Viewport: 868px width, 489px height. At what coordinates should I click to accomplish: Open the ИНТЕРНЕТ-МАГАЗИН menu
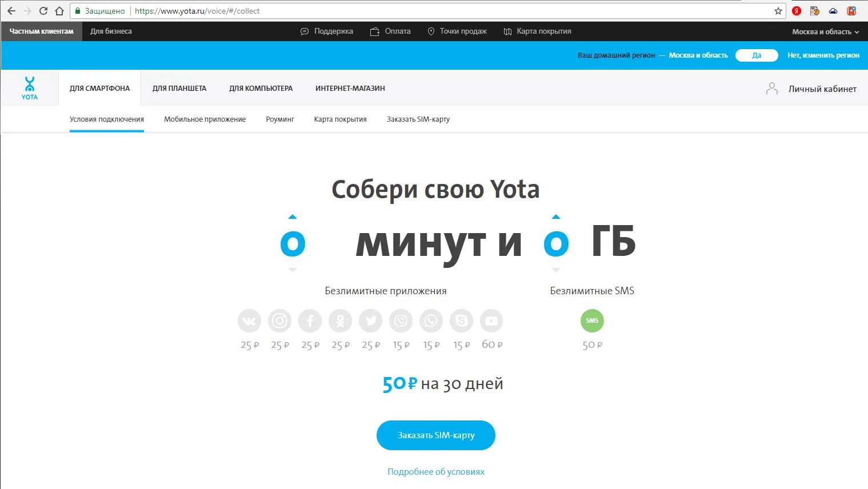pyautogui.click(x=350, y=88)
